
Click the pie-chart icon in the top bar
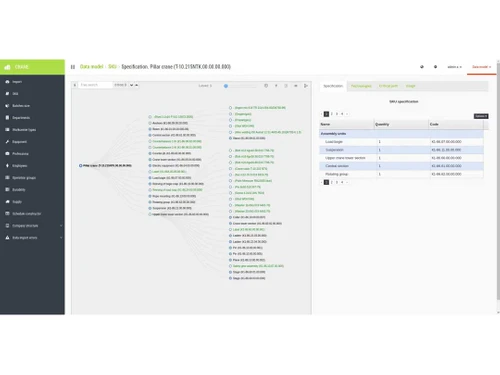point(422,67)
